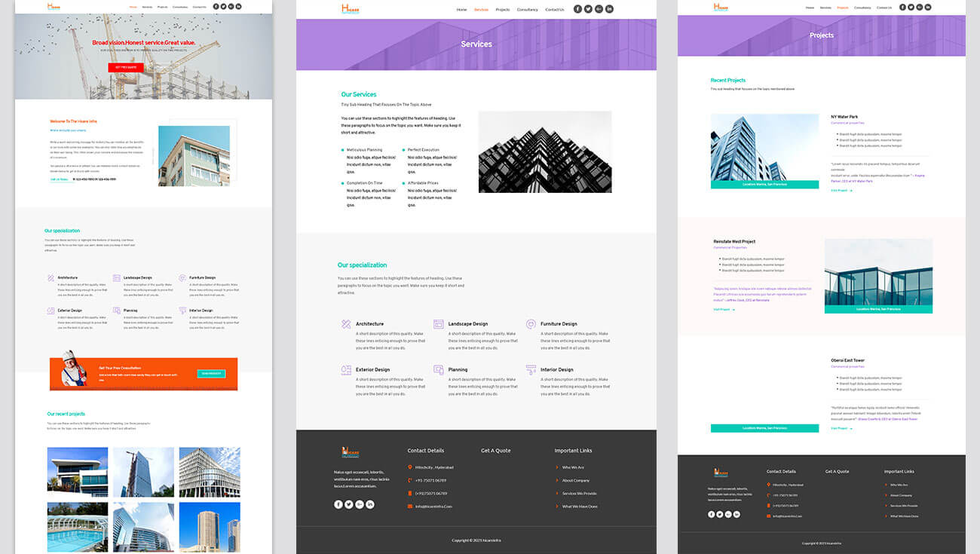
Task: Click the Google+ icon in the footer
Action: pyautogui.click(x=359, y=504)
